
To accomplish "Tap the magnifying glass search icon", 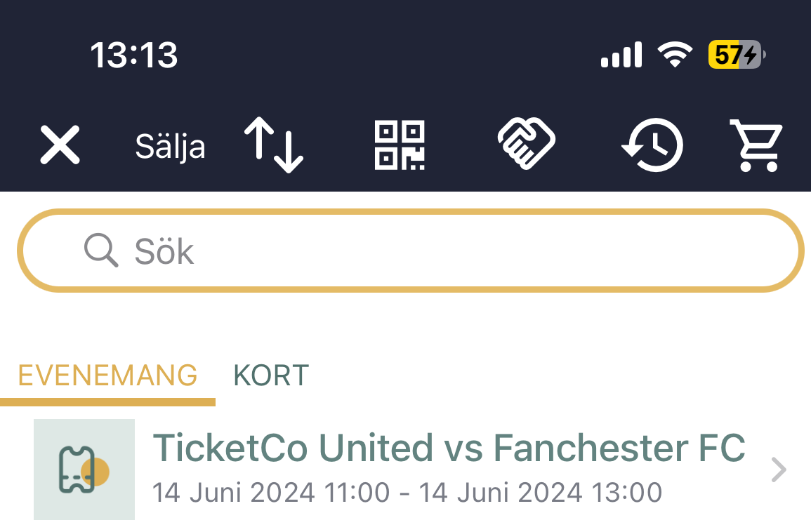I will pyautogui.click(x=101, y=251).
